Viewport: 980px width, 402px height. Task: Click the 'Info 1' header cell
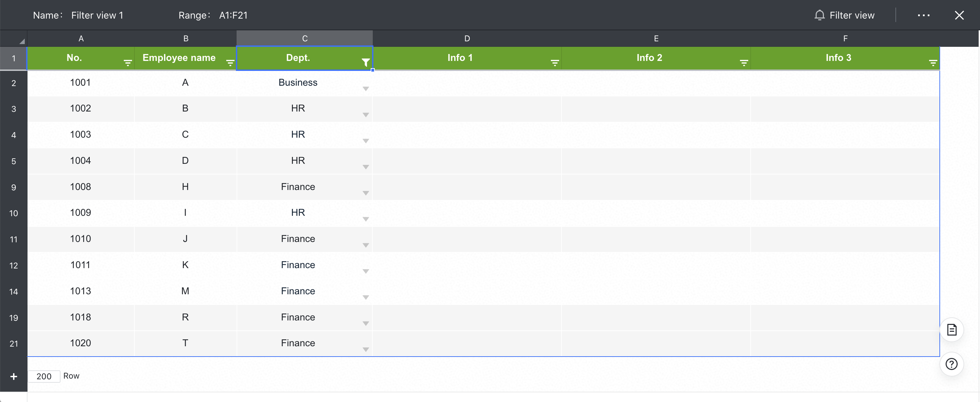click(x=467, y=58)
